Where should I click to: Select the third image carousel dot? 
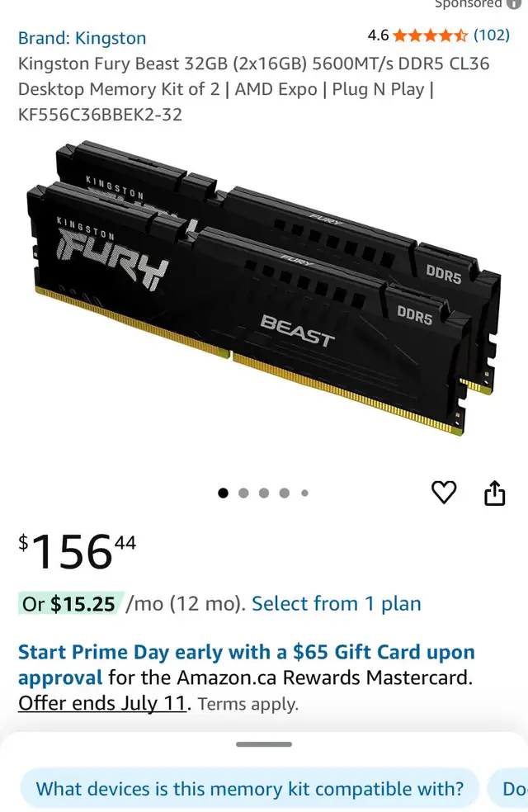click(x=264, y=493)
